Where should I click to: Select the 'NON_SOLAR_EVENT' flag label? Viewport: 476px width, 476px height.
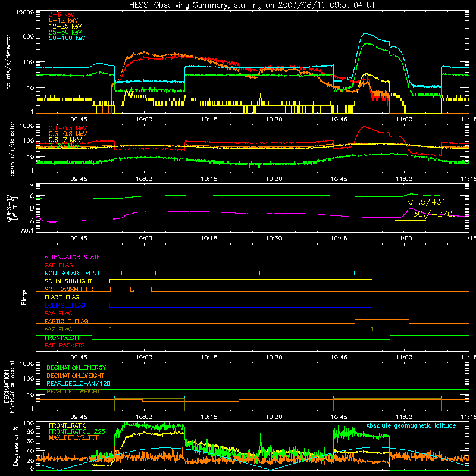[x=72, y=273]
